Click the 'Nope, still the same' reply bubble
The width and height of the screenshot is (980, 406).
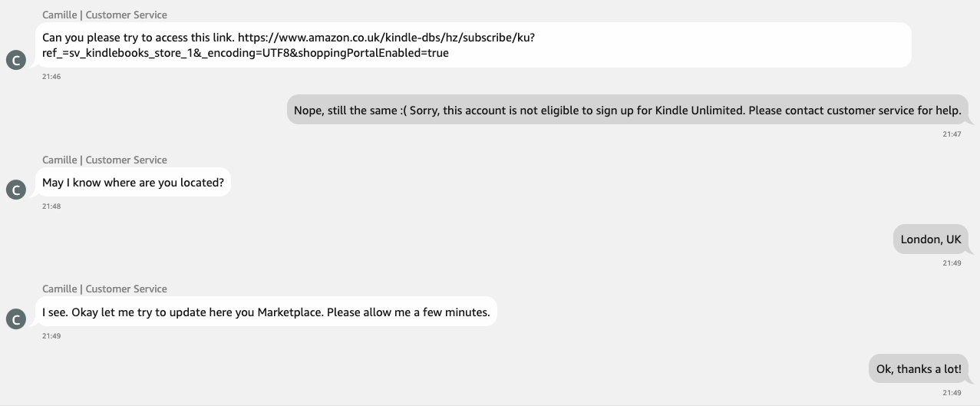click(628, 111)
